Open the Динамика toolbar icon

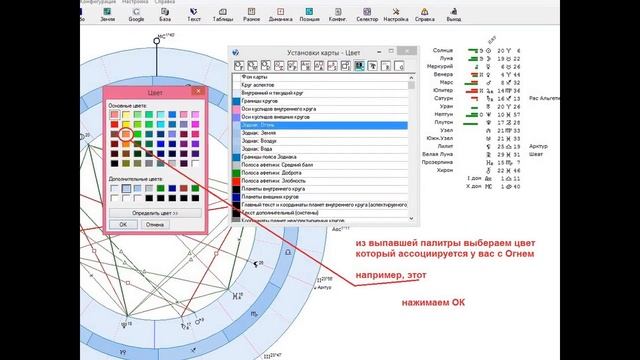pos(280,14)
